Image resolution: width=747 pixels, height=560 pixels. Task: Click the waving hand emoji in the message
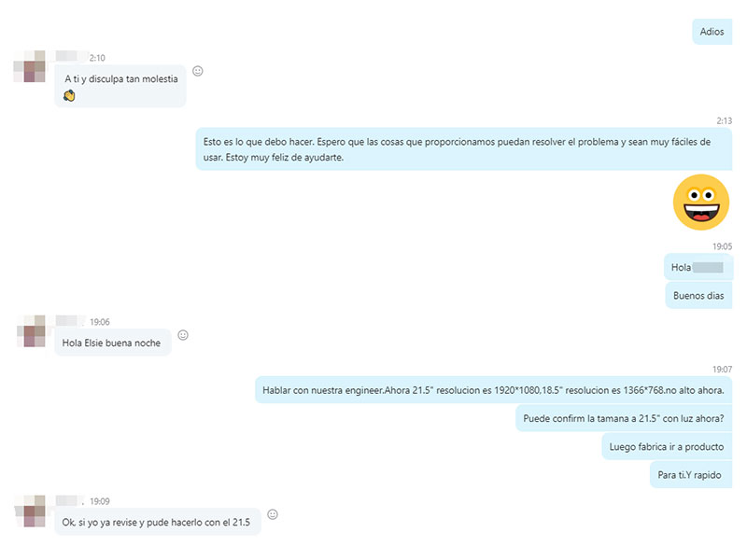(x=69, y=96)
